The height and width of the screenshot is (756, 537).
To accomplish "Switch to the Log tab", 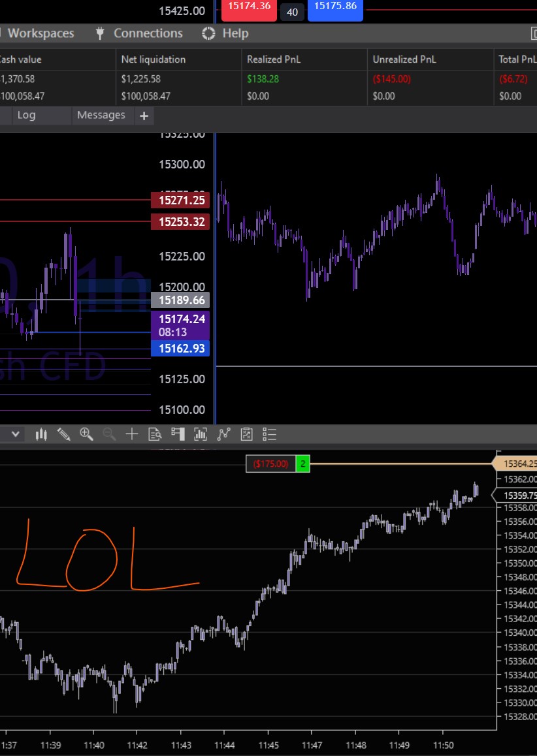I will (x=26, y=116).
